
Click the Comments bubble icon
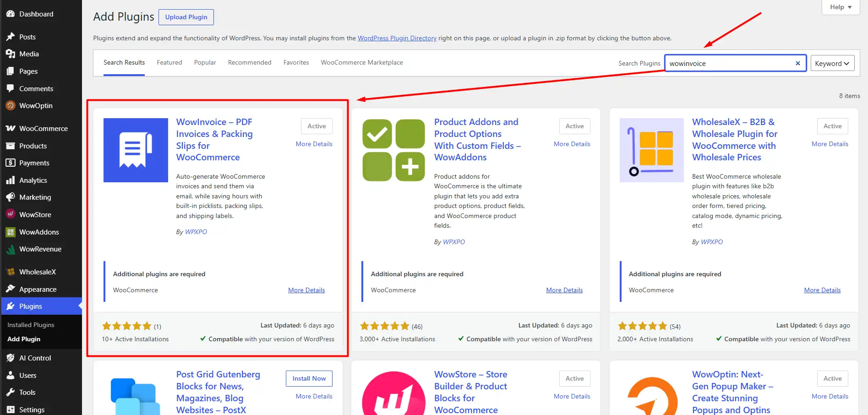click(x=11, y=88)
